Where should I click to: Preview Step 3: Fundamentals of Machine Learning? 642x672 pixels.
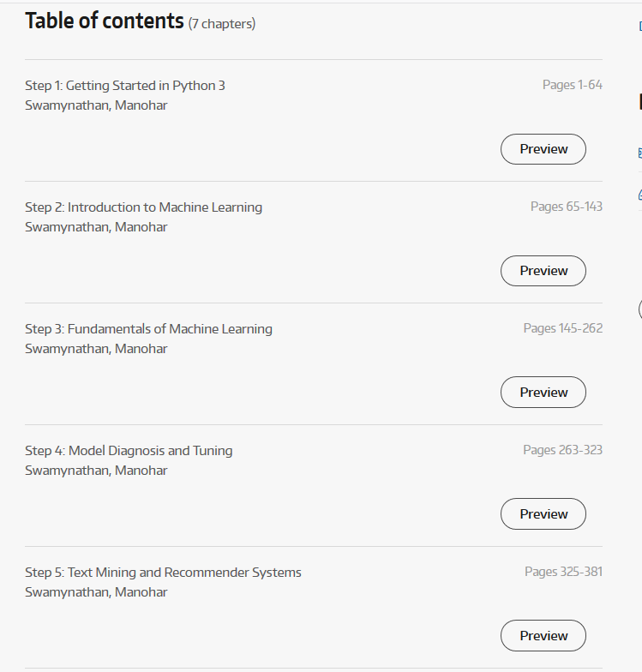543,393
